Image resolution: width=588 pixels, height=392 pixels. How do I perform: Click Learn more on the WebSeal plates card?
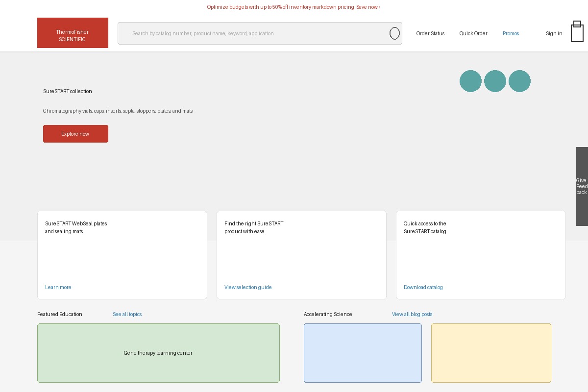58,287
